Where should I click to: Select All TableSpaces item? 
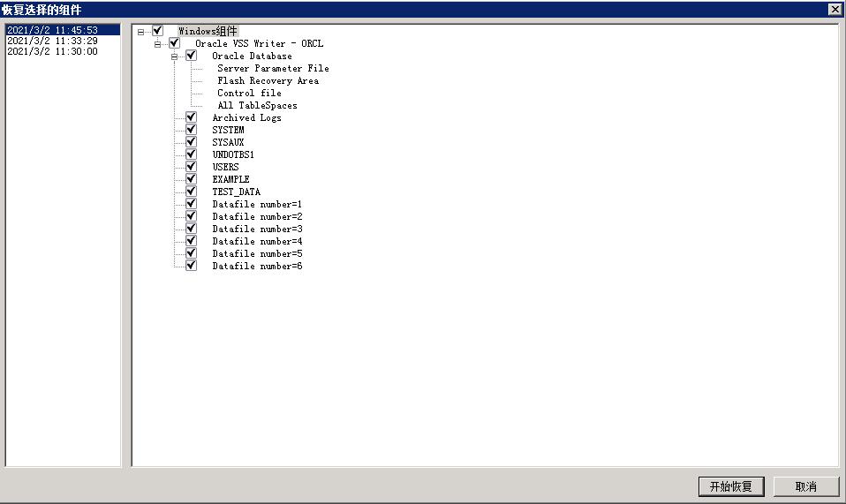[257, 106]
